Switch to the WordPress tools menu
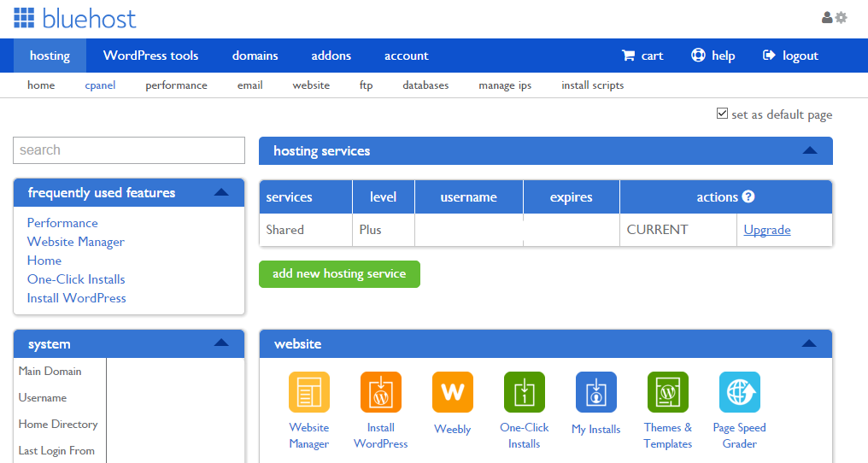This screenshot has height=463, width=868. coord(150,56)
